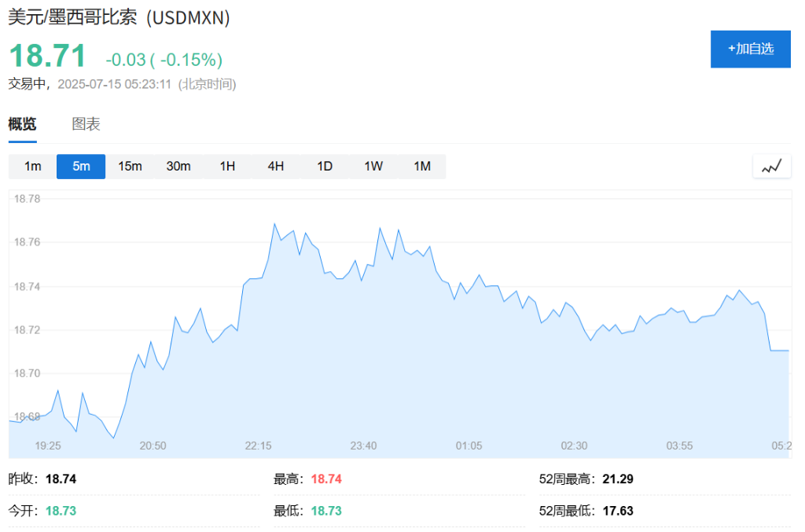Click the chart style line icon
This screenshot has width=805, height=532.
(x=771, y=166)
